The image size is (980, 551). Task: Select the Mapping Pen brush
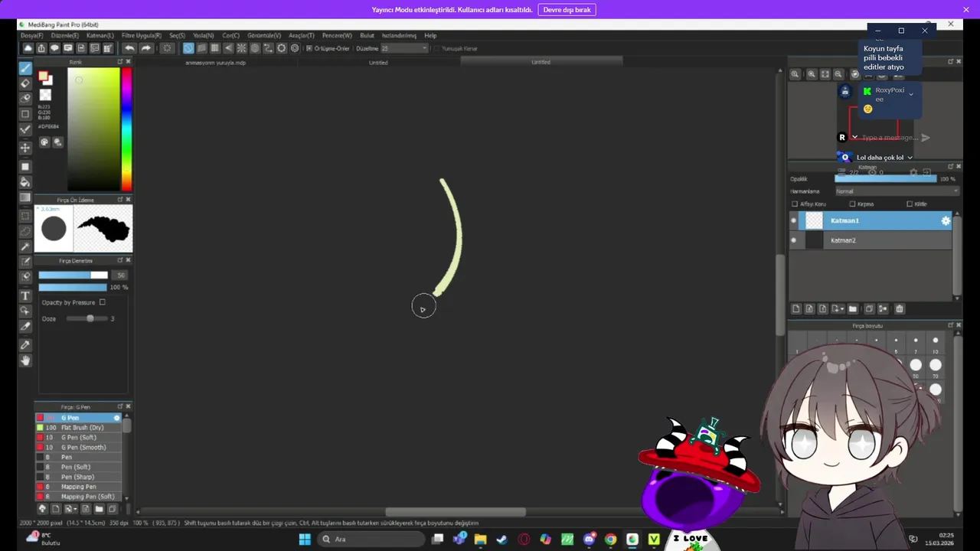click(79, 487)
